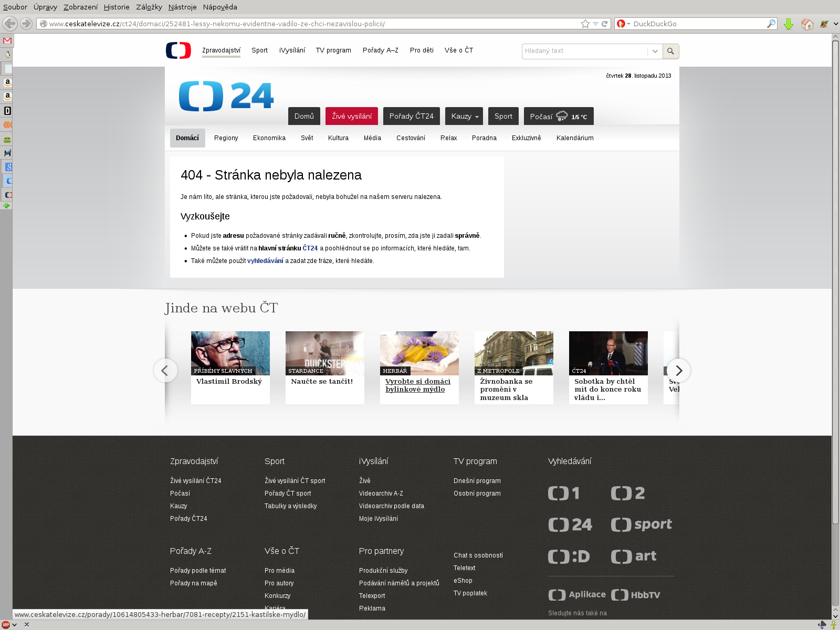840x630 pixels.
Task: Open the ČT2 channel logo in footer
Action: tap(628, 493)
